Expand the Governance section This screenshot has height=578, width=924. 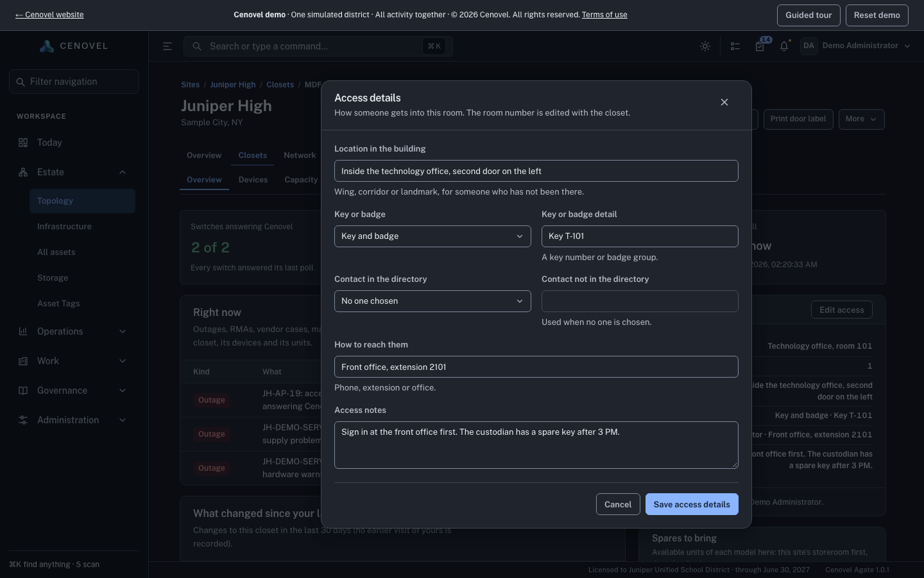74,390
